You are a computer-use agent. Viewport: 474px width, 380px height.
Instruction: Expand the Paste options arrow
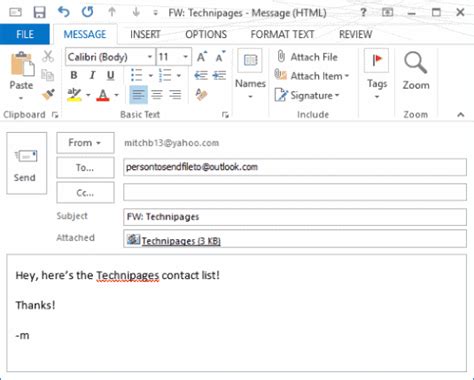click(x=21, y=98)
